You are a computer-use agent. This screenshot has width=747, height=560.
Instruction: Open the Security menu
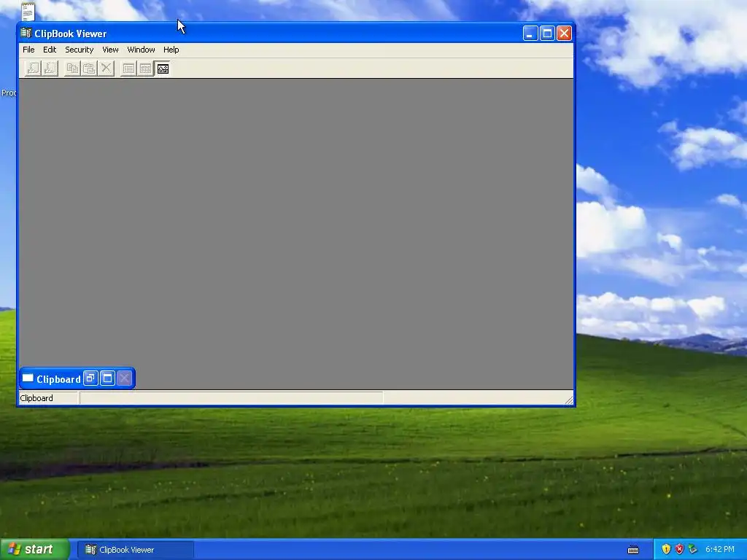[x=79, y=50]
